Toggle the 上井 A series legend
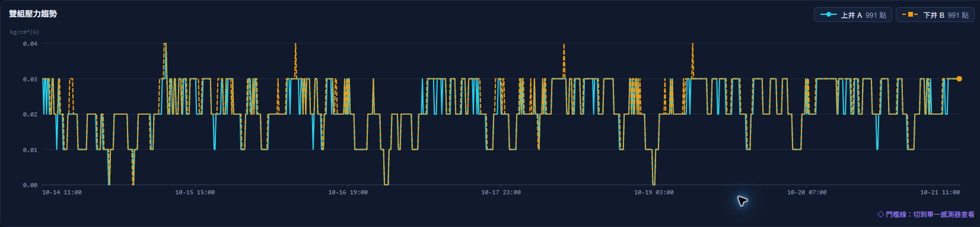Image resolution: width=980 pixels, height=227 pixels. (x=852, y=14)
